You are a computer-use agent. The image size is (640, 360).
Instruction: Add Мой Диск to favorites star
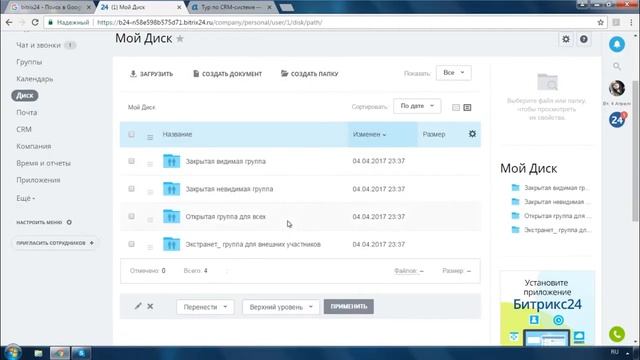click(180, 38)
